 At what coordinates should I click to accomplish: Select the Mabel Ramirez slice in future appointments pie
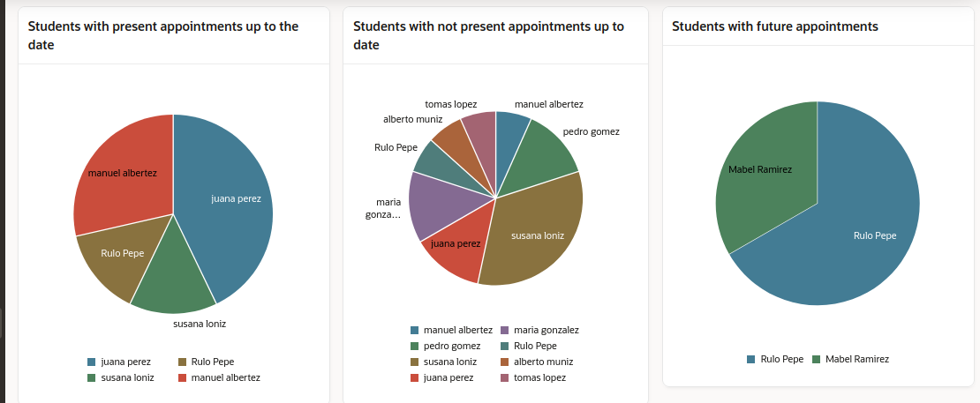[x=764, y=176]
